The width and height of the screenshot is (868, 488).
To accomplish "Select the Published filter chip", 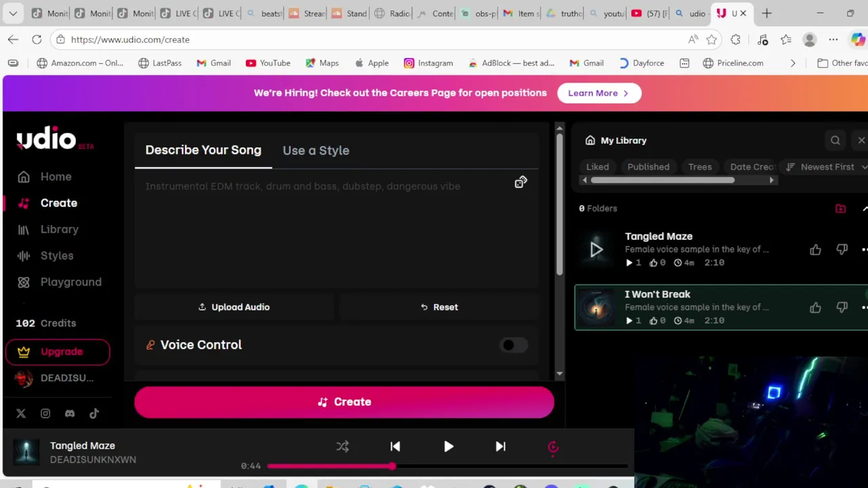I will (648, 167).
